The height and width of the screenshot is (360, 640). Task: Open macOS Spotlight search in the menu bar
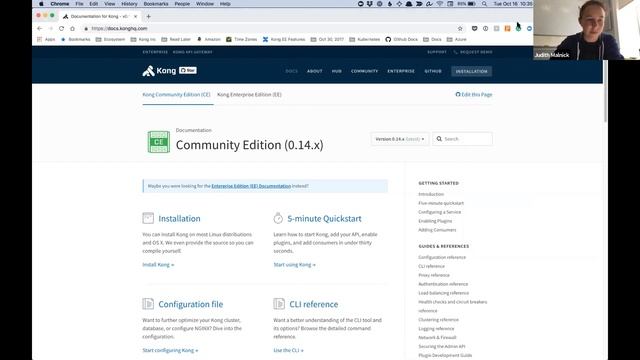click(484, 4)
